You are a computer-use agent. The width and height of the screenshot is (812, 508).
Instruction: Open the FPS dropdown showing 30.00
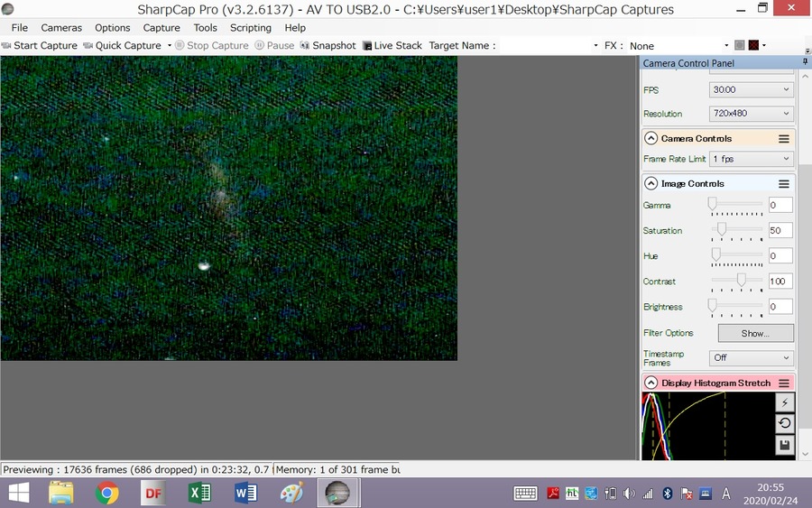click(x=751, y=89)
